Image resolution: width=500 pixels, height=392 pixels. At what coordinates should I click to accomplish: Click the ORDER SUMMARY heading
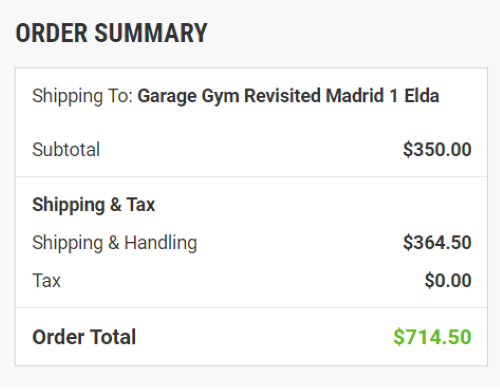(x=111, y=33)
